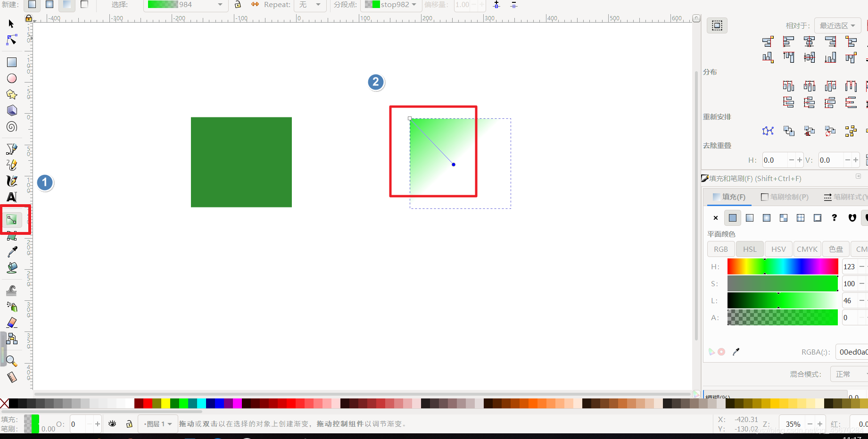Open the 混合模式 正常 dropdown
The height and width of the screenshot is (439, 868).
[849, 374]
